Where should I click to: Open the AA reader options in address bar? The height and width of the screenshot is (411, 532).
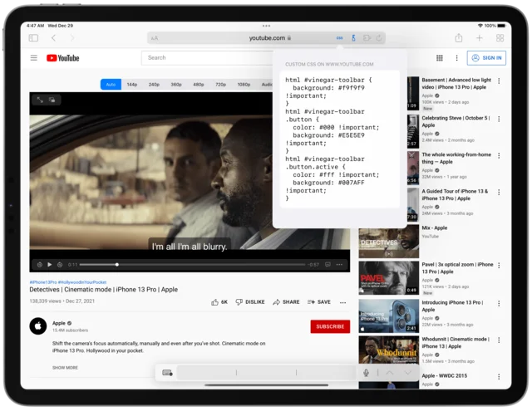coord(155,38)
